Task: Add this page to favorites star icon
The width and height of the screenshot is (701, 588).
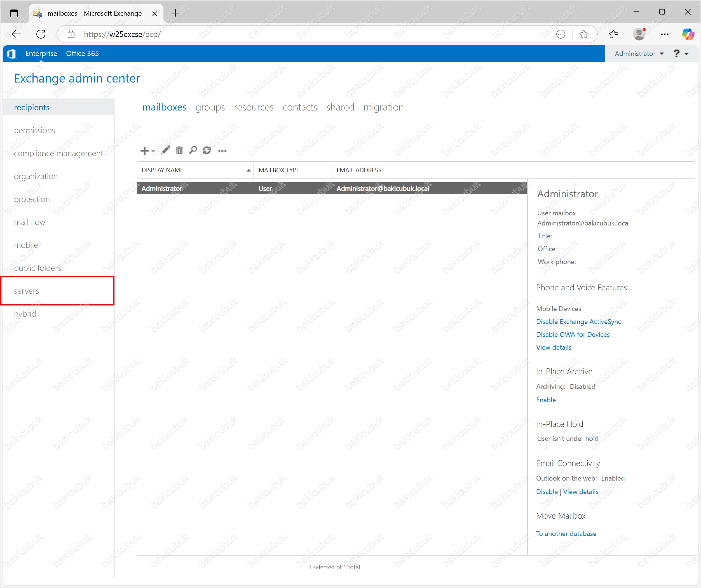Action: click(x=583, y=34)
